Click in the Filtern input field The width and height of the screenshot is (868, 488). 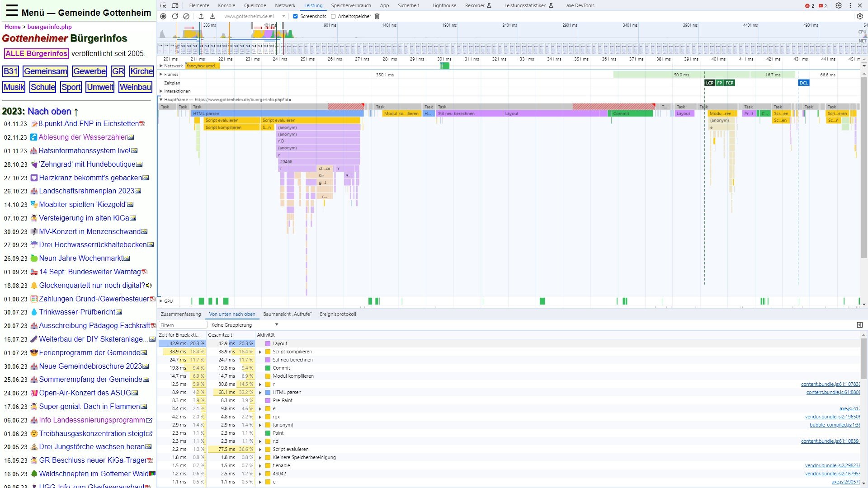183,325
